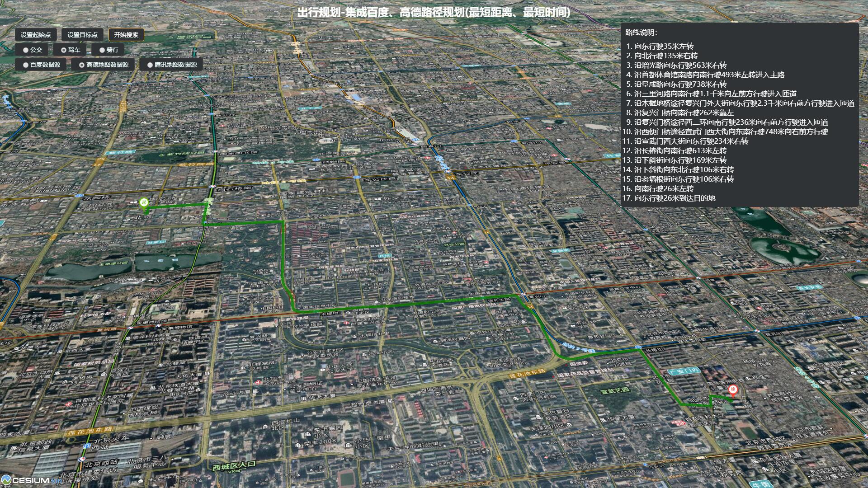Select step 6 沿三里河路向南行驶1.1千米
868x488 pixels.
pyautogui.click(x=715, y=94)
